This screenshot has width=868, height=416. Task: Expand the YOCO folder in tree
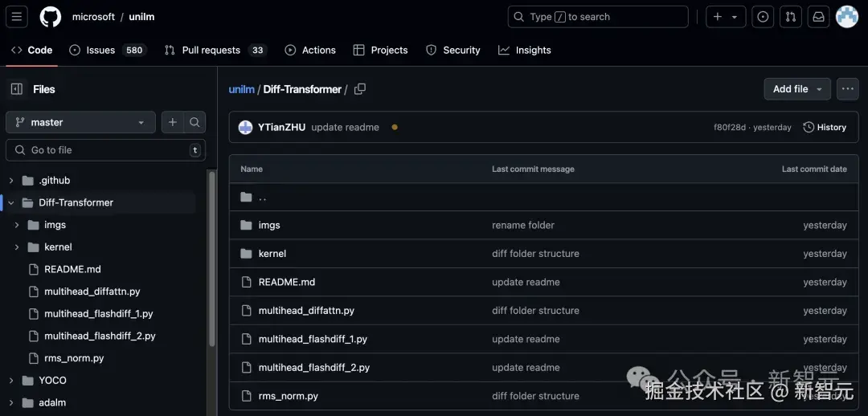[11, 381]
